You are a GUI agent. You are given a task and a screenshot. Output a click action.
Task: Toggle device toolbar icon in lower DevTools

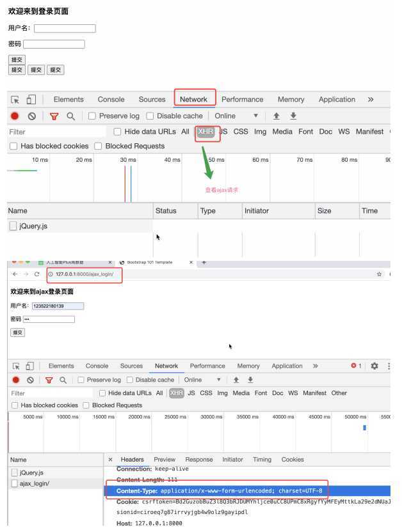pos(30,366)
